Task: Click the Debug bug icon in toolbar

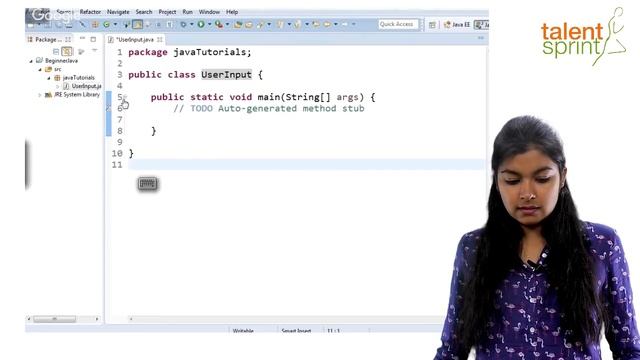Action: [183, 24]
